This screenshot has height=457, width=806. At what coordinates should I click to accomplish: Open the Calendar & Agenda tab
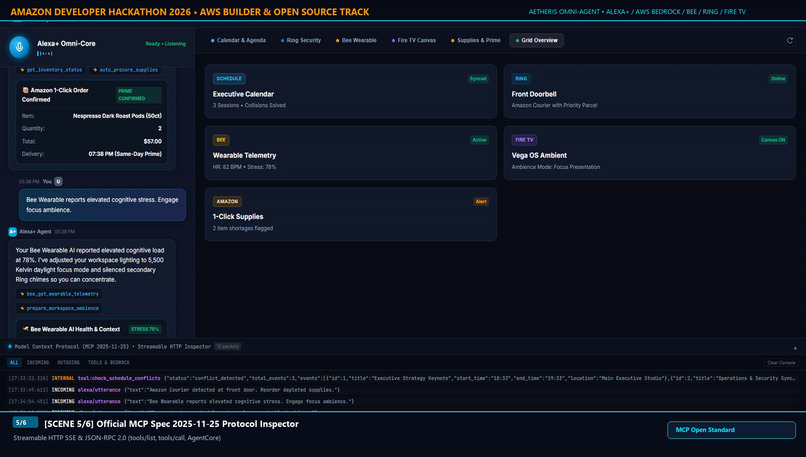coord(238,41)
